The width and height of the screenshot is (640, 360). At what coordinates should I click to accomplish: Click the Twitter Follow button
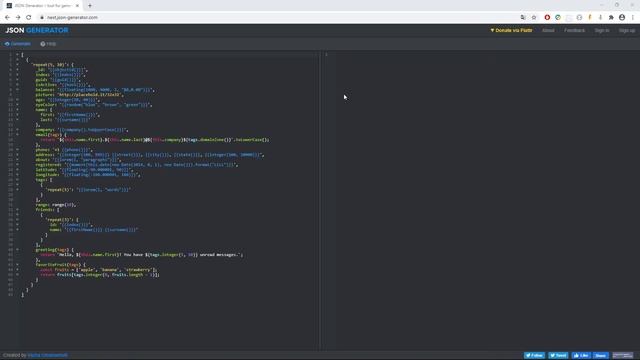pyautogui.click(x=534, y=355)
